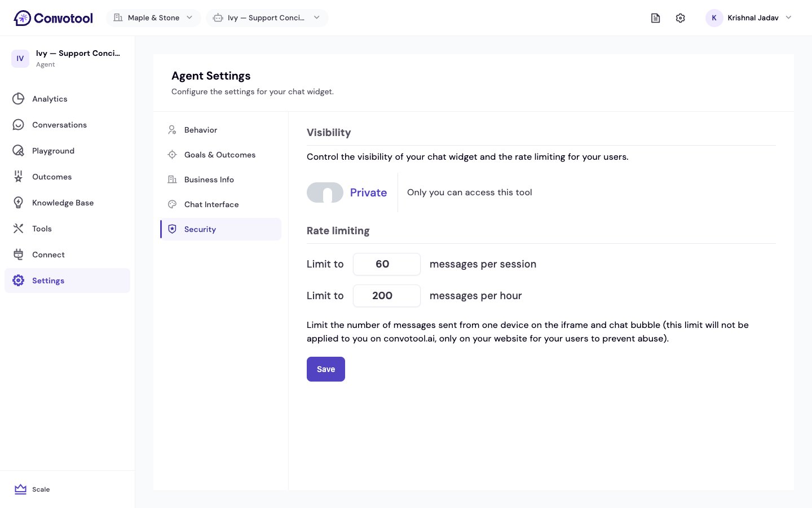This screenshot has width=812, height=508.
Task: Click the Scale plan label
Action: pyautogui.click(x=41, y=489)
